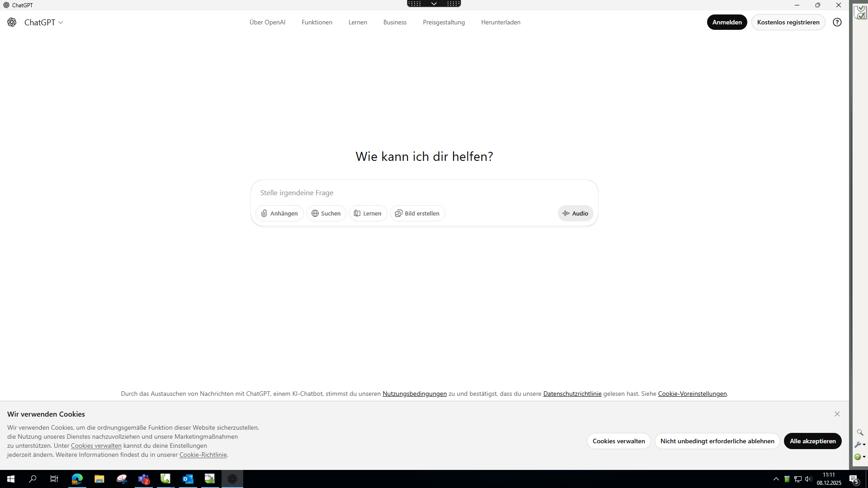Expand the ChatGPT model dropdown
This screenshot has width=868, height=488.
click(44, 22)
